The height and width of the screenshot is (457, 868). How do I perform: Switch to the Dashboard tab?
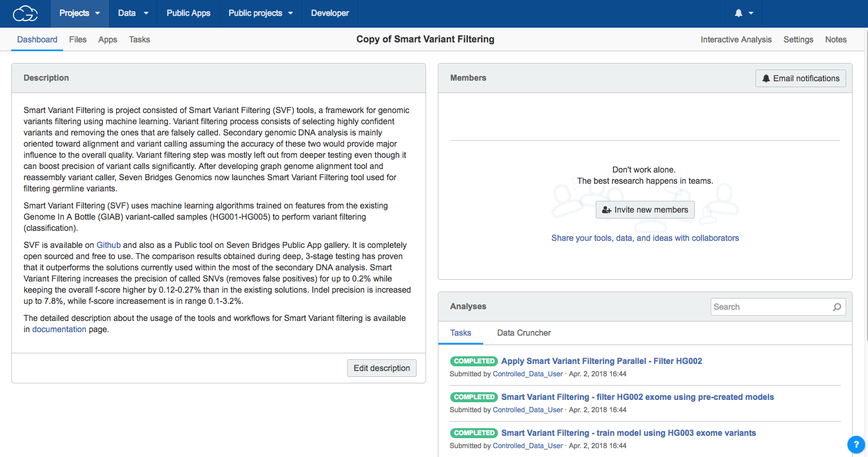(37, 39)
